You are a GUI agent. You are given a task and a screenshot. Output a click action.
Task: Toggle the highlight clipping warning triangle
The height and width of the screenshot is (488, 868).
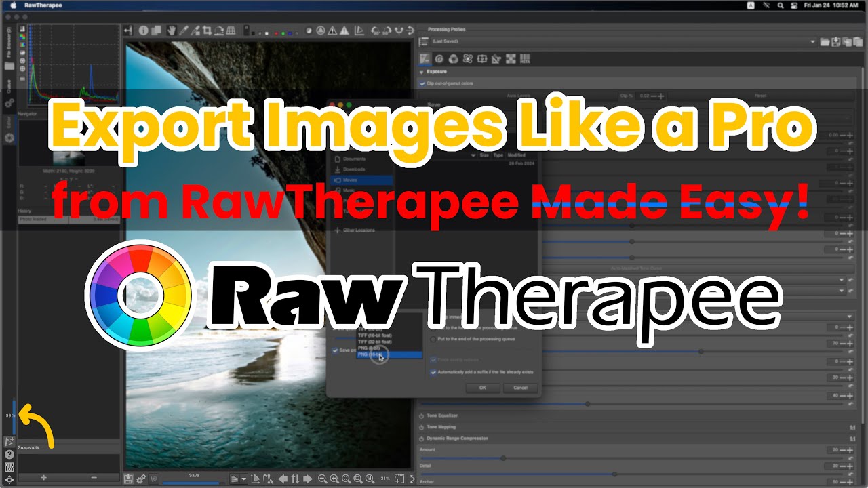pyautogui.click(x=344, y=30)
